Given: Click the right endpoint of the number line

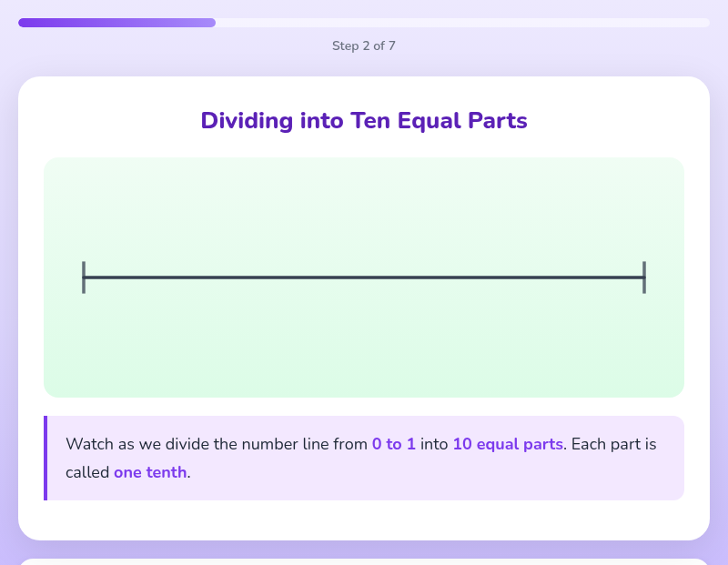Looking at the screenshot, I should click(643, 277).
